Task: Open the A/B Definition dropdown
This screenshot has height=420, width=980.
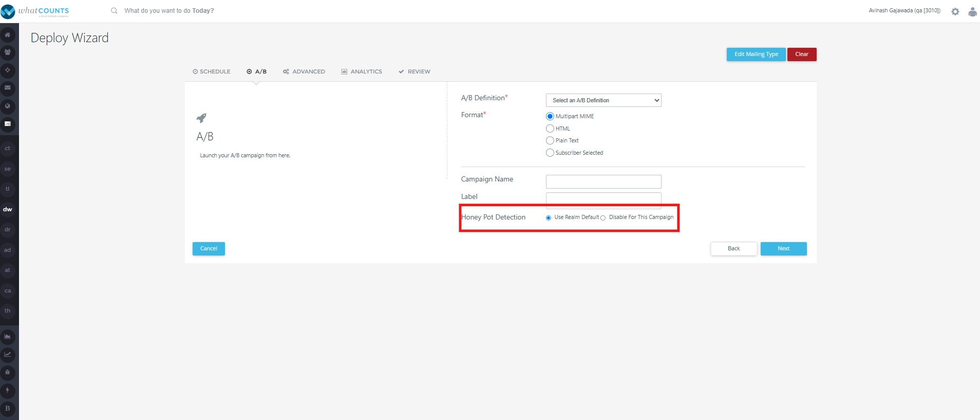Action: 604,100
